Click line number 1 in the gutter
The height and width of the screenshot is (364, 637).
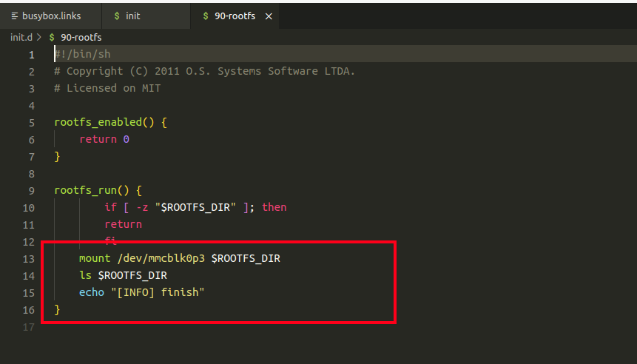31,55
